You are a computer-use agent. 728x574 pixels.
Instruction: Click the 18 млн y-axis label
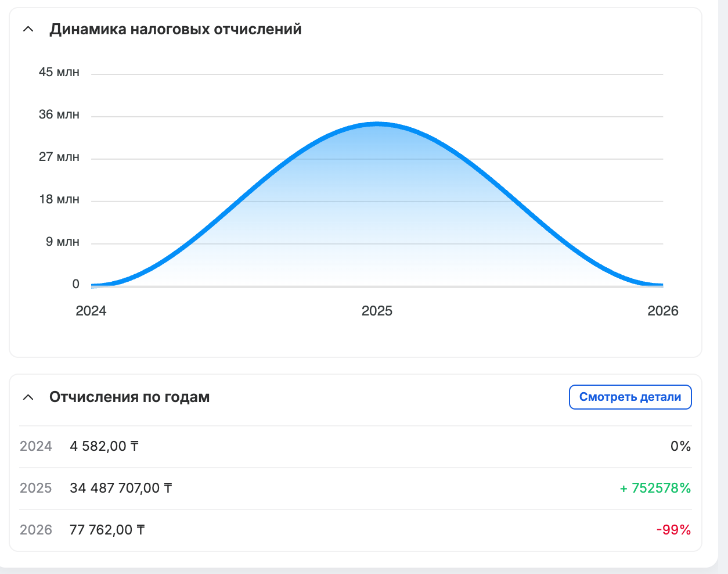pyautogui.click(x=59, y=199)
